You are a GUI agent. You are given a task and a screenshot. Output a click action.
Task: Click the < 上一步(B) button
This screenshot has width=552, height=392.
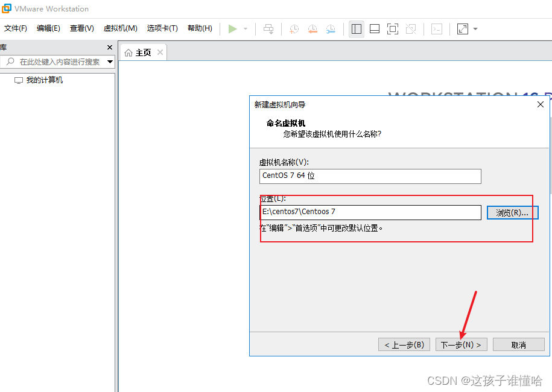click(404, 344)
